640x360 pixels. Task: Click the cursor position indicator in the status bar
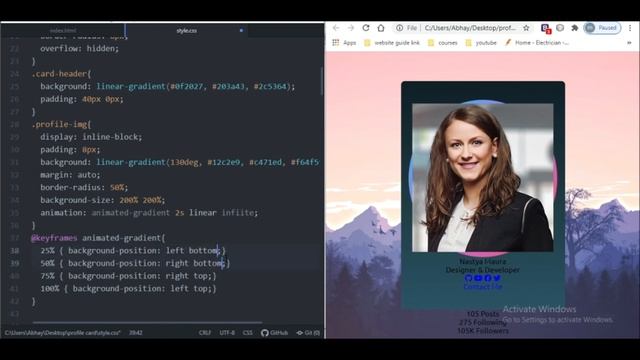136,333
